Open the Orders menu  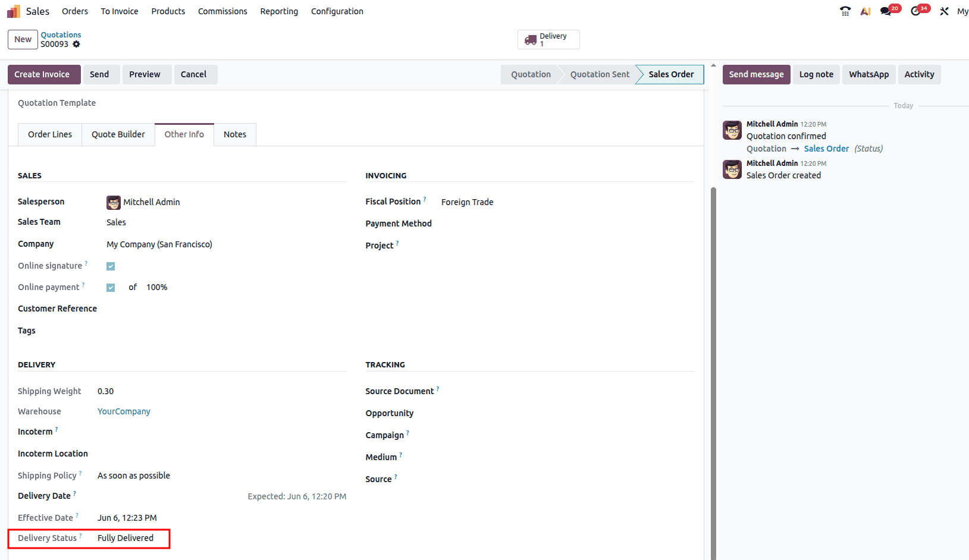75,11
